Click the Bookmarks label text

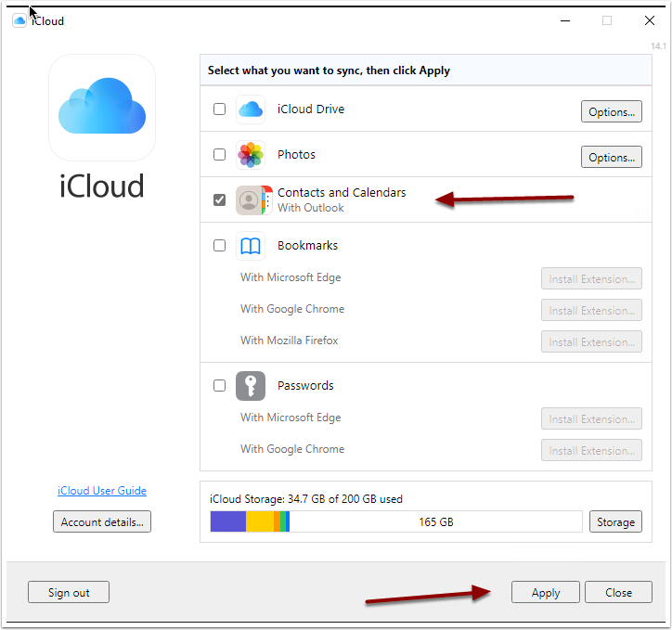coord(308,246)
